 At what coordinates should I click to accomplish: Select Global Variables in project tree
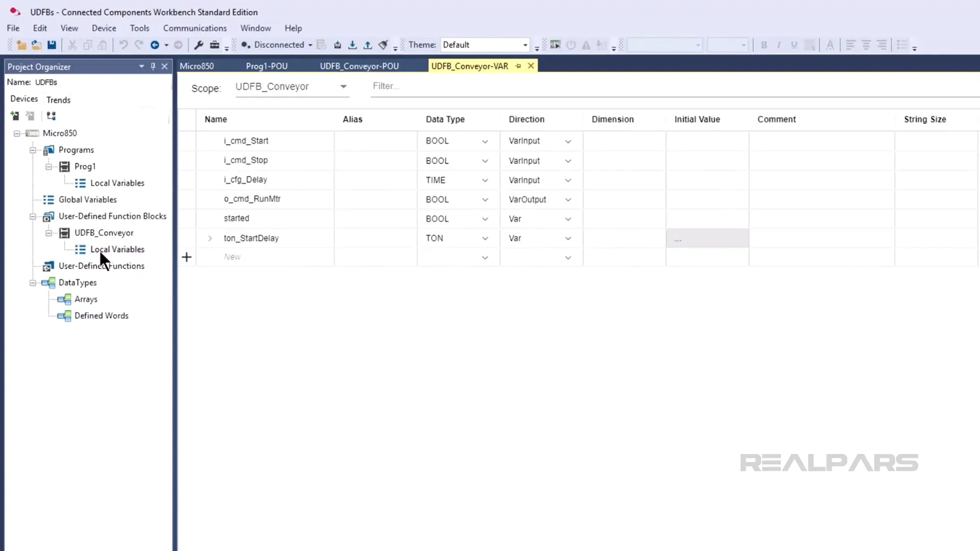tap(87, 199)
